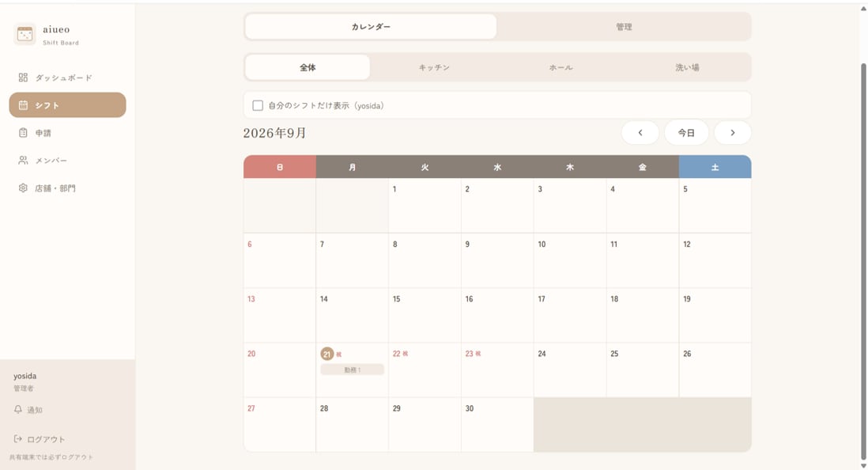Click the 水 Wednesday column header
The height and width of the screenshot is (470, 868).
coord(497,167)
